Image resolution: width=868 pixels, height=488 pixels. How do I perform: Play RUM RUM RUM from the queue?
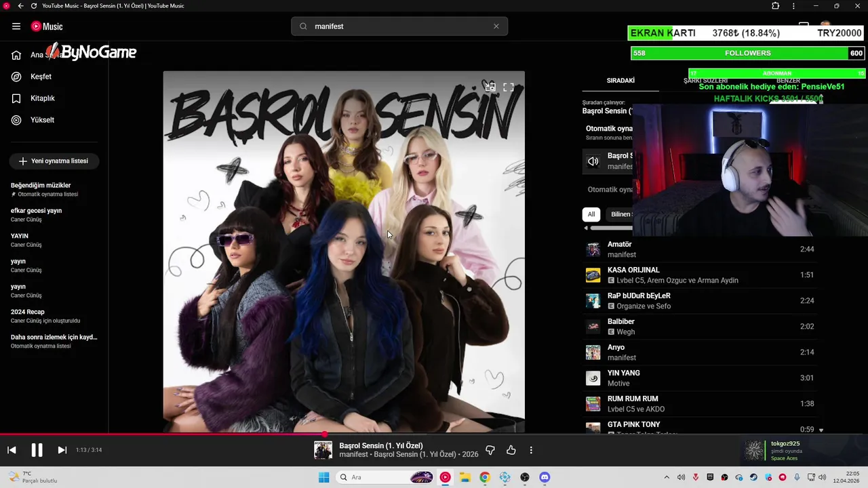tap(701, 404)
